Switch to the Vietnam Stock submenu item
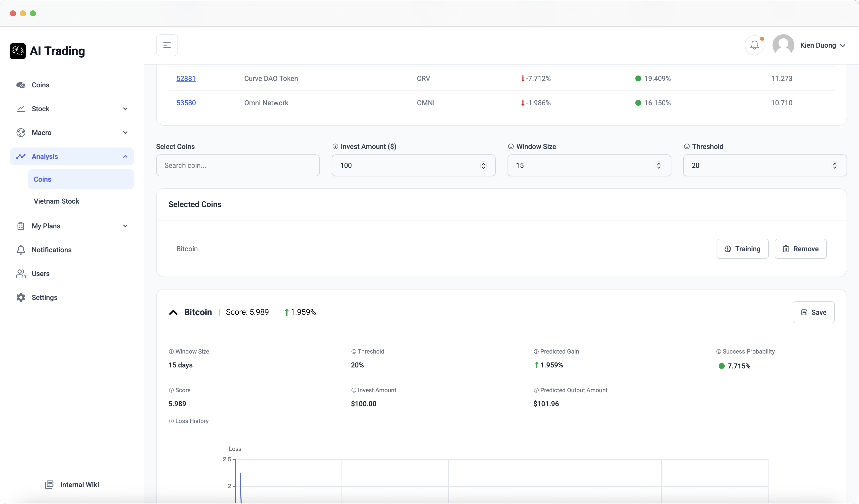Viewport: 859px width, 504px height. pyautogui.click(x=57, y=201)
